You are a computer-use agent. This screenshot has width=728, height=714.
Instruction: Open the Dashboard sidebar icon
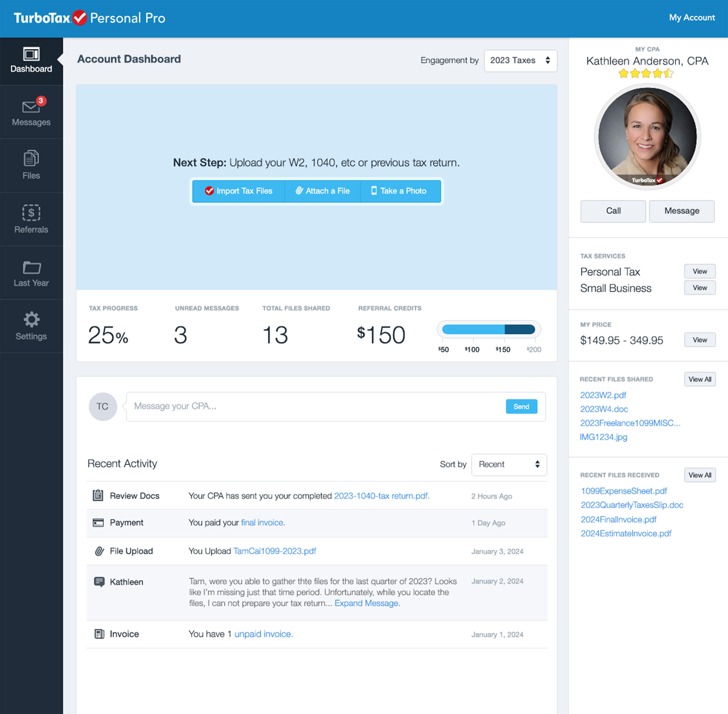(31, 54)
